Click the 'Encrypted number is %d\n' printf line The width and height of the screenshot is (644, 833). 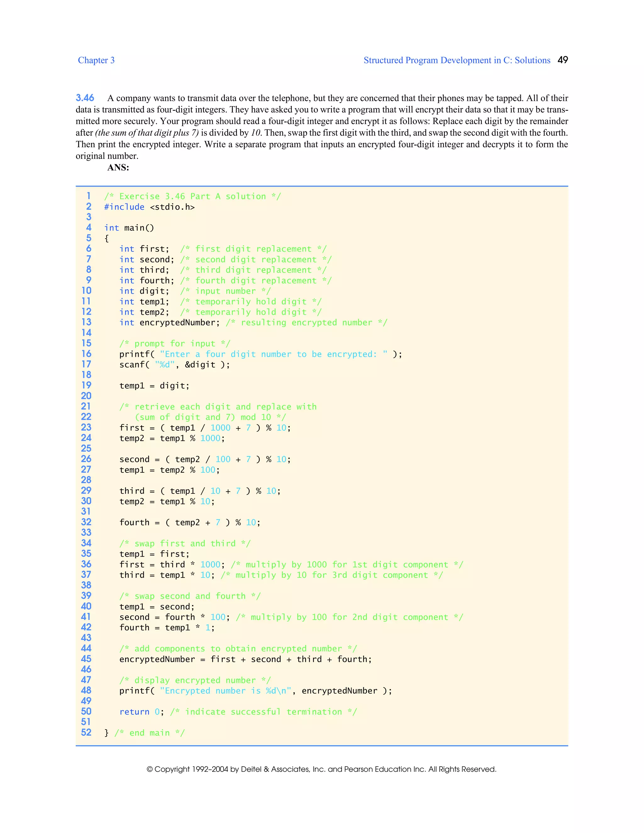click(255, 691)
